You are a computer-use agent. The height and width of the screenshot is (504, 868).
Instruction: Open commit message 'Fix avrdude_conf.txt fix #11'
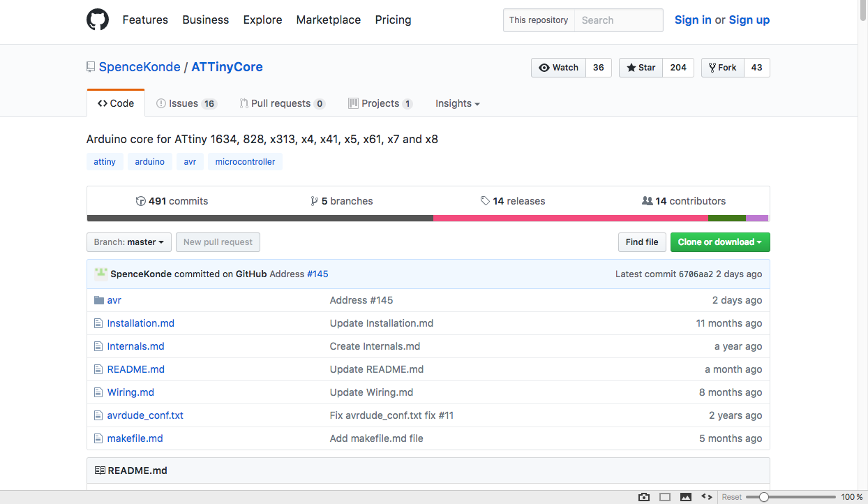click(392, 415)
